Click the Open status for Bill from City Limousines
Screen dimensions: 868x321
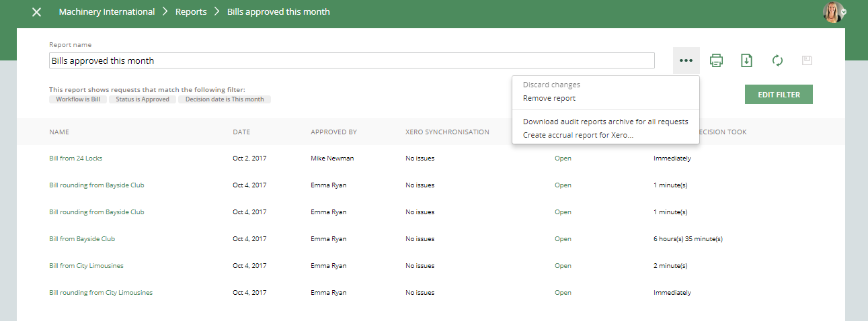pos(563,266)
